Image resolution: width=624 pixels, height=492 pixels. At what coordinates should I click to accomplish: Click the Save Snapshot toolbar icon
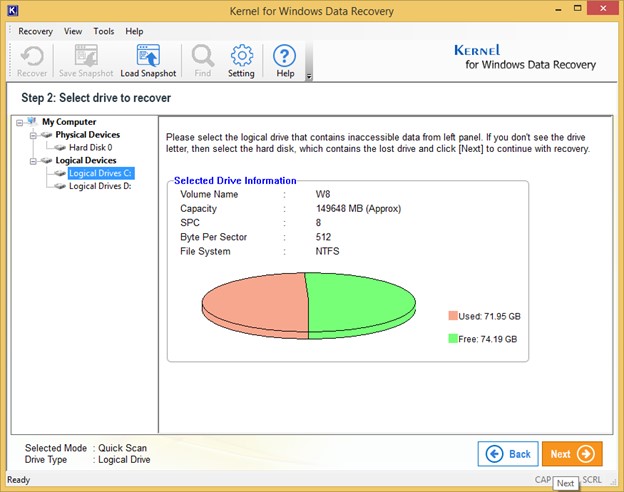(x=86, y=61)
